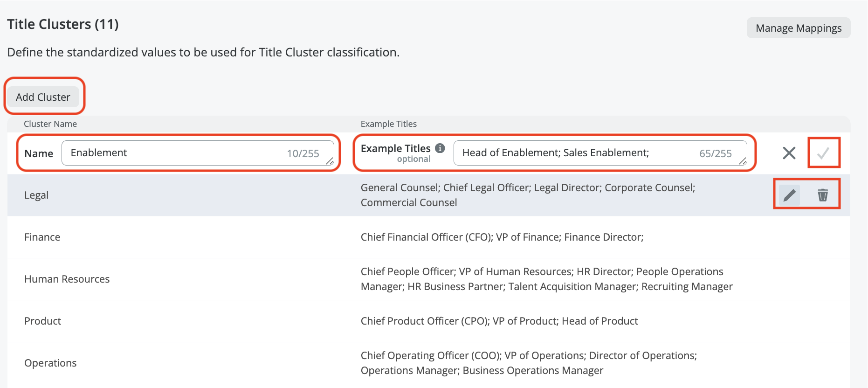Click the Title Clusters (11) heading
This screenshot has width=868, height=388.
click(x=63, y=24)
